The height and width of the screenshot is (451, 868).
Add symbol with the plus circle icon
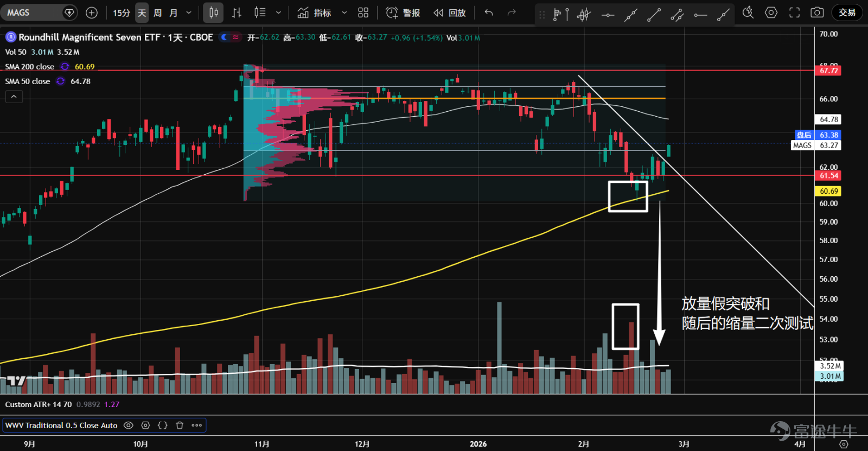[92, 12]
